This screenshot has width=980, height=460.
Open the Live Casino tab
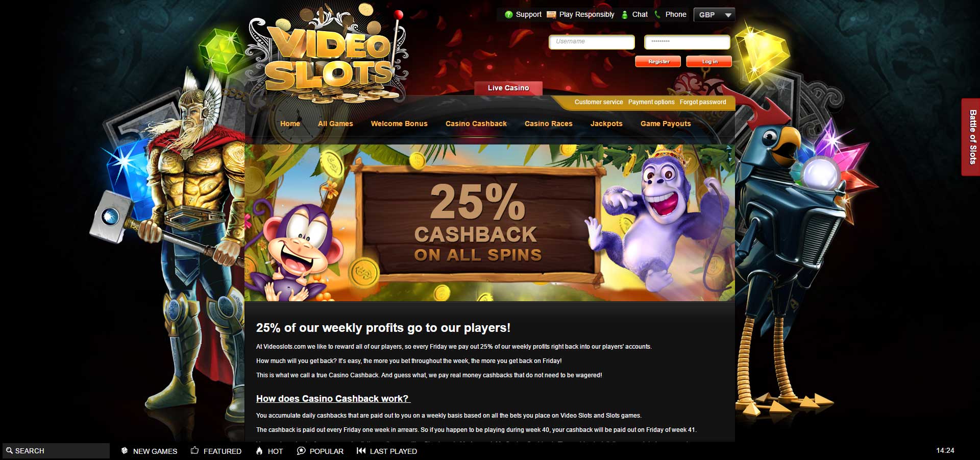(x=508, y=88)
